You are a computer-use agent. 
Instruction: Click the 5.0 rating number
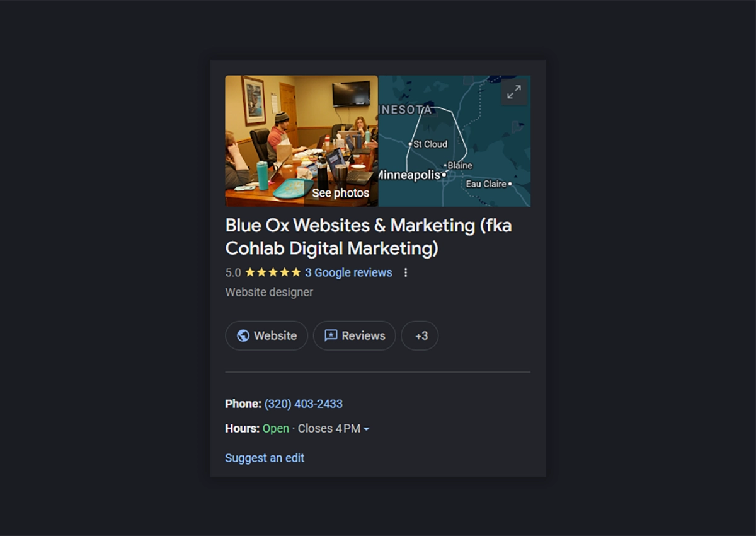[233, 272]
